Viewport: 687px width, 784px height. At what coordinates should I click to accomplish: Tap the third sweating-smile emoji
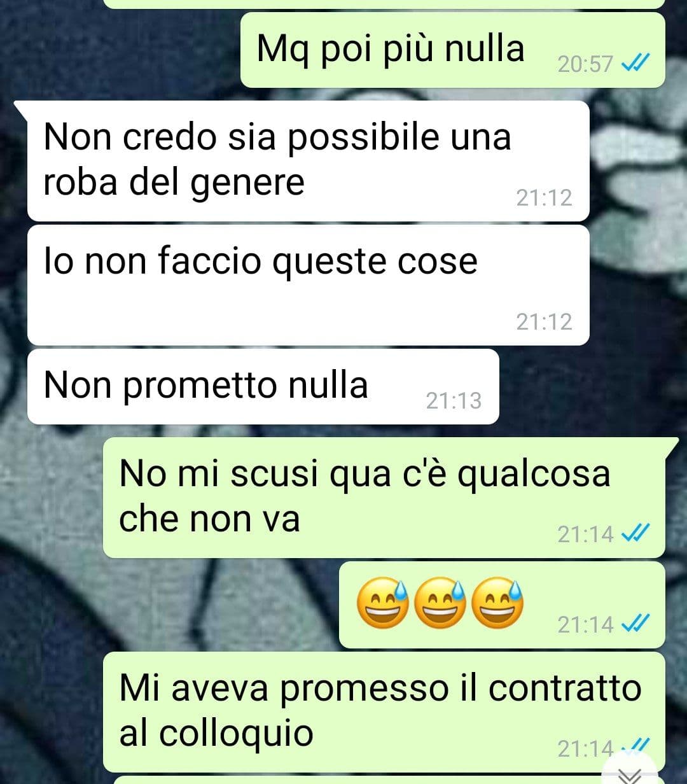(499, 604)
